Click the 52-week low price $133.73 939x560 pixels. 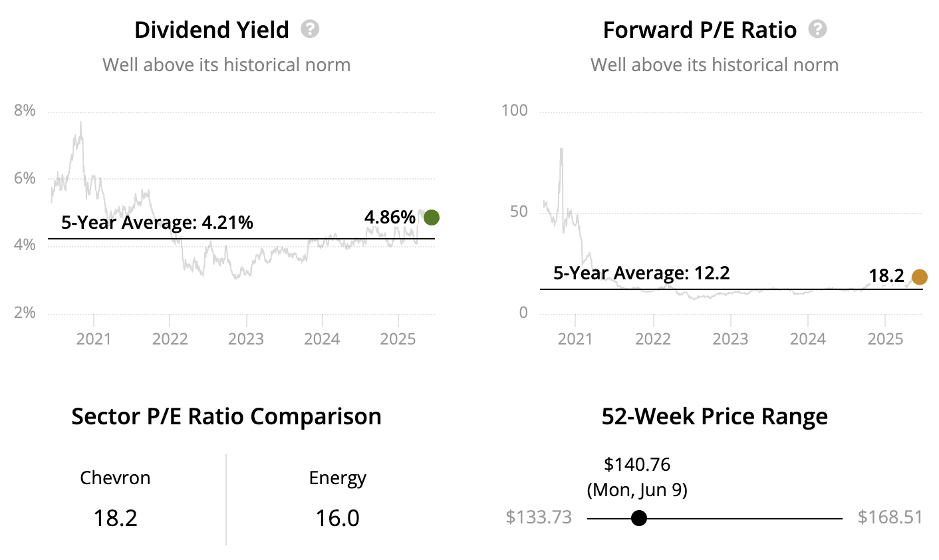[x=539, y=517]
